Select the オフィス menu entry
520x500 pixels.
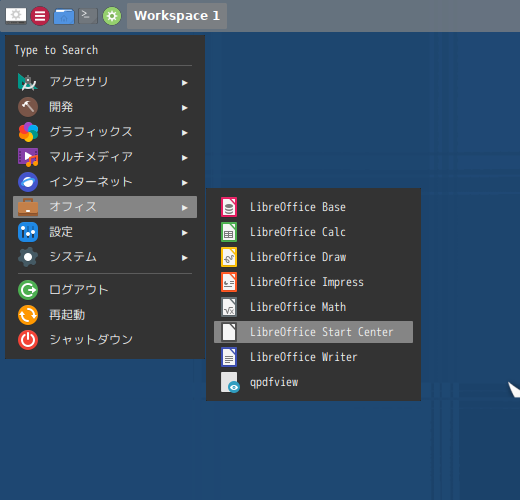pyautogui.click(x=105, y=207)
